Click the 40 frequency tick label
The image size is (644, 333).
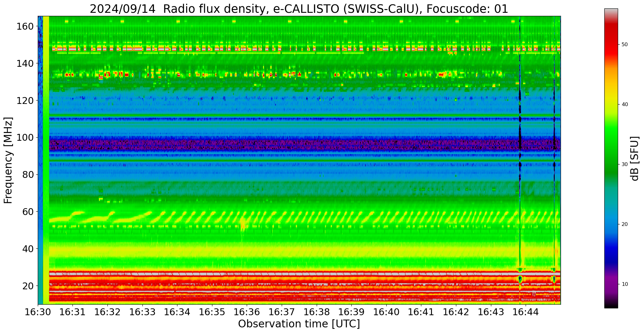click(28, 248)
